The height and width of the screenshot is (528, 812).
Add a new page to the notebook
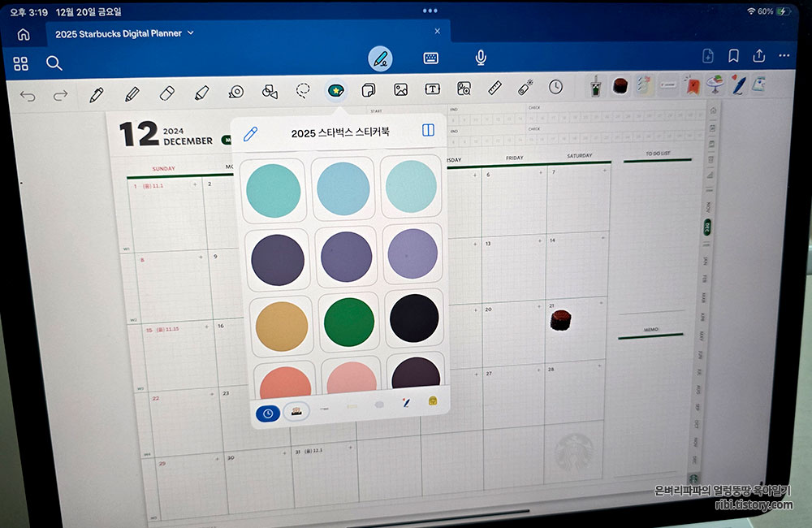tap(708, 56)
